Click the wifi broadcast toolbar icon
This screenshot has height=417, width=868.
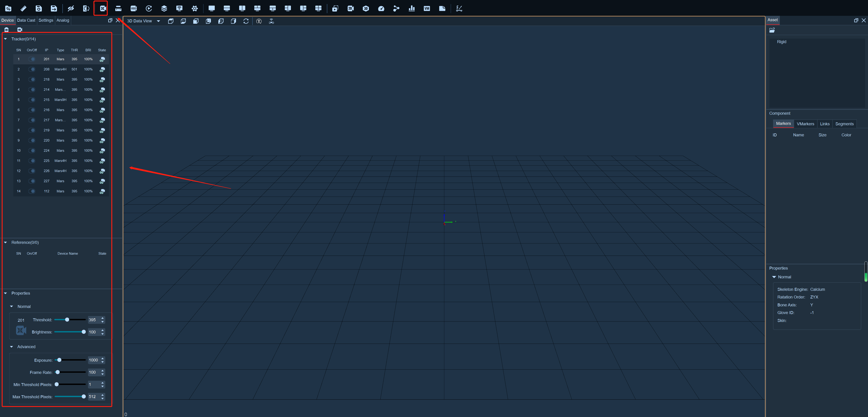[179, 8]
